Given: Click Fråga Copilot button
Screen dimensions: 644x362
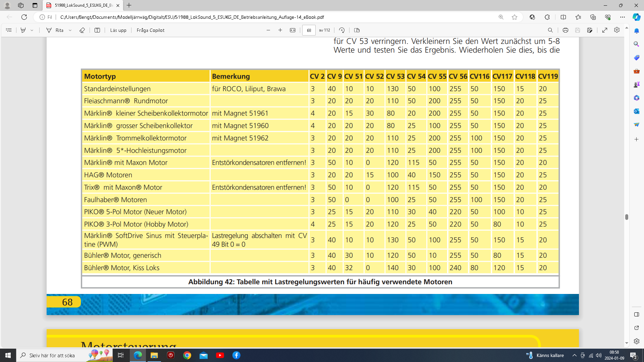Looking at the screenshot, I should [x=151, y=30].
